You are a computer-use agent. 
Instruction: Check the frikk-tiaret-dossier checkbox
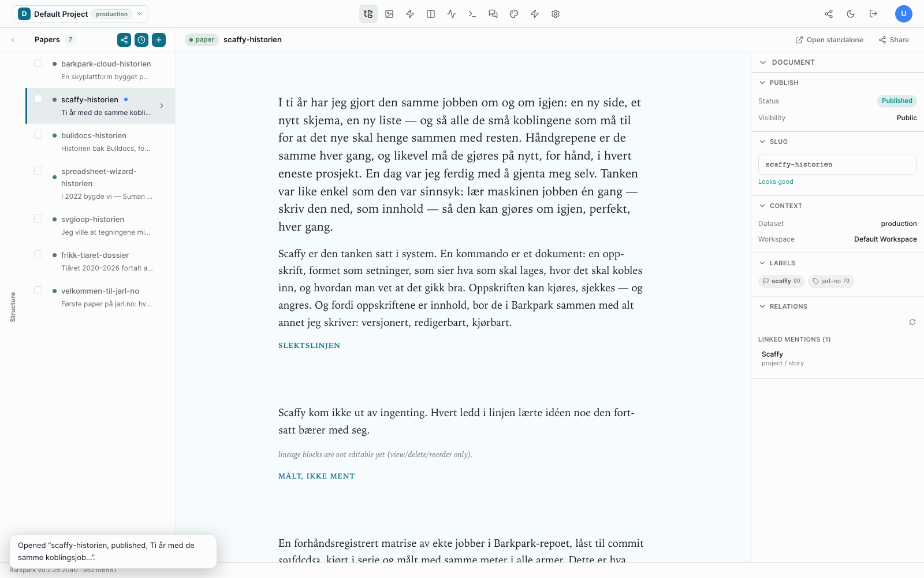tap(38, 254)
